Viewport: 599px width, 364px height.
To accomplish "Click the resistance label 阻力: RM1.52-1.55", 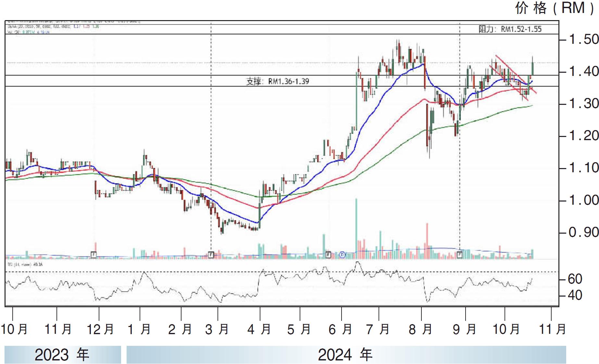I will (510, 29).
